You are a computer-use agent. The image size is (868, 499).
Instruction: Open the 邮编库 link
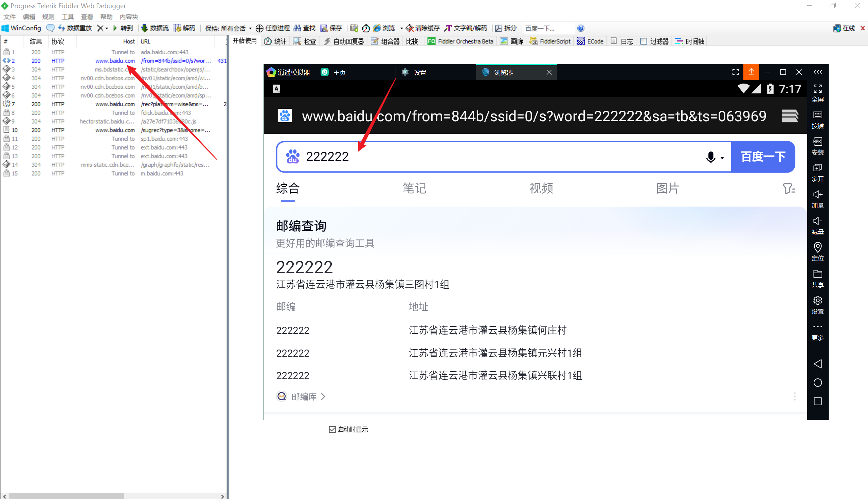(304, 396)
